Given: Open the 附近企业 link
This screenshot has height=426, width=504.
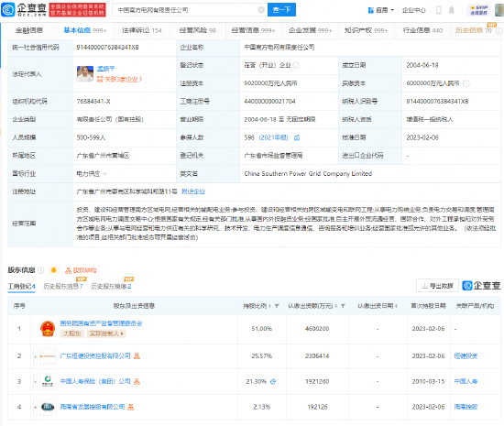Looking at the screenshot, I should tap(193, 191).
